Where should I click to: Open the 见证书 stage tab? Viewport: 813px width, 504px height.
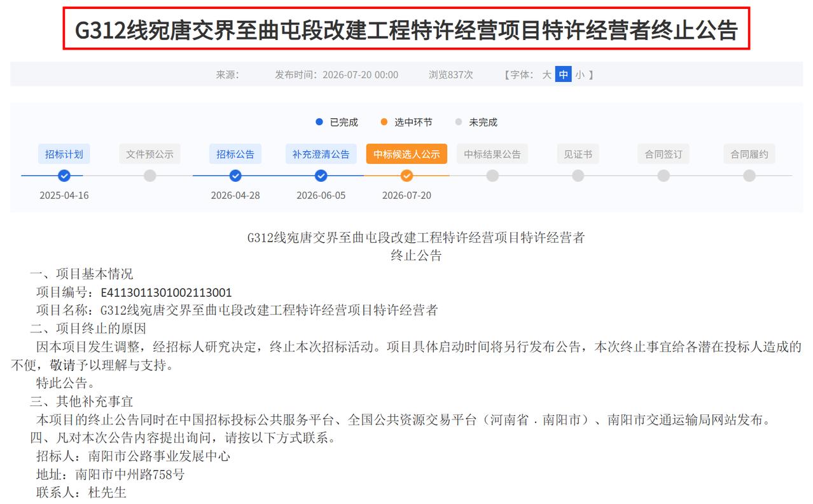click(x=578, y=154)
